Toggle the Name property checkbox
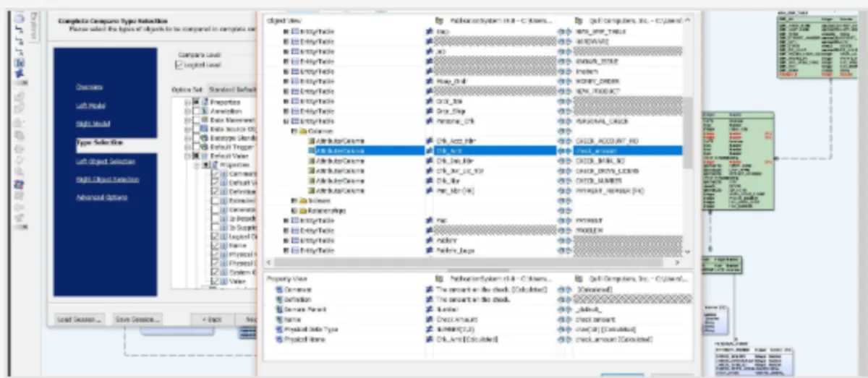Image resolution: width=868 pixels, height=378 pixels. 215,246
